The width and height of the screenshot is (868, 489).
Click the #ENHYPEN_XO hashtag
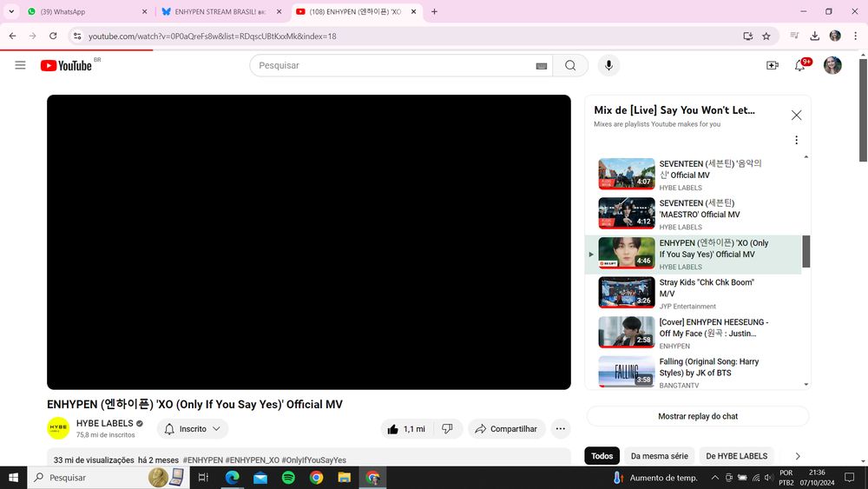point(253,460)
